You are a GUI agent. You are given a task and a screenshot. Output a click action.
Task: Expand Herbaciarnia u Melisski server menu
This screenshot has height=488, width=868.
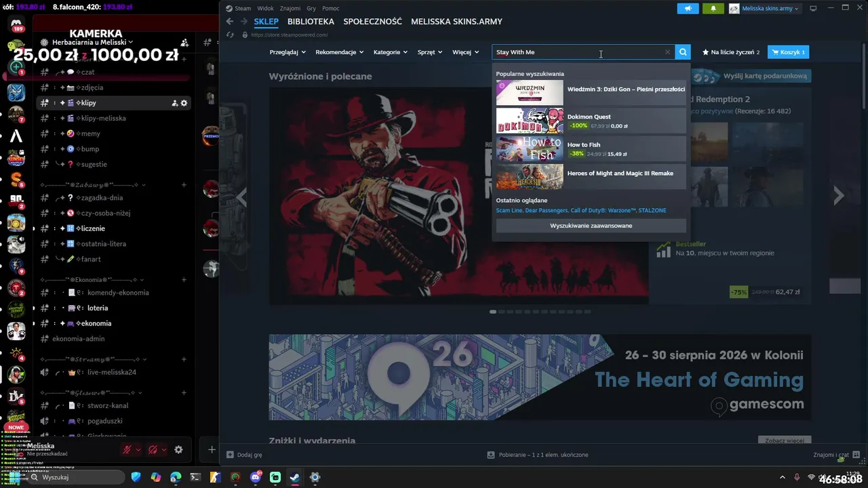click(93, 42)
